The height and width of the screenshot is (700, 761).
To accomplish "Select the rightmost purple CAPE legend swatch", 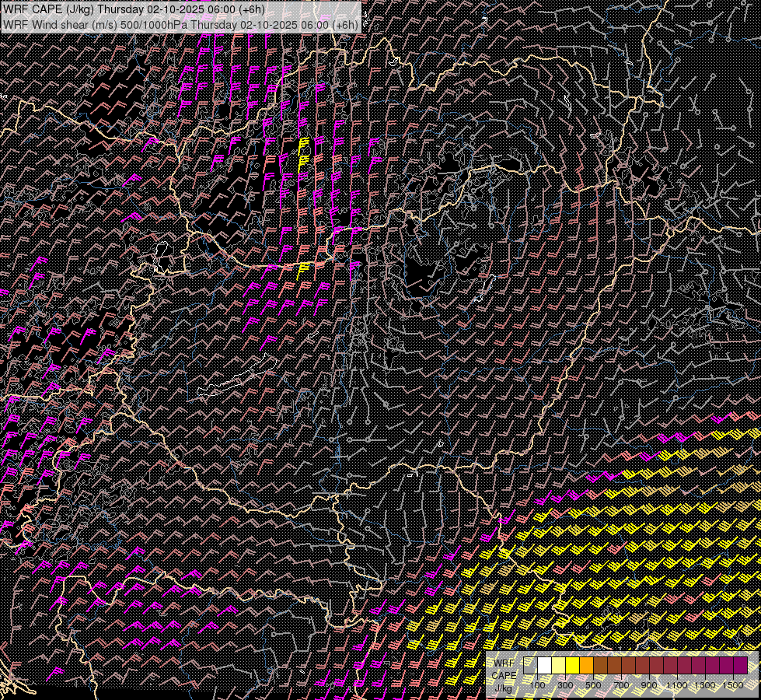I will coord(740,665).
